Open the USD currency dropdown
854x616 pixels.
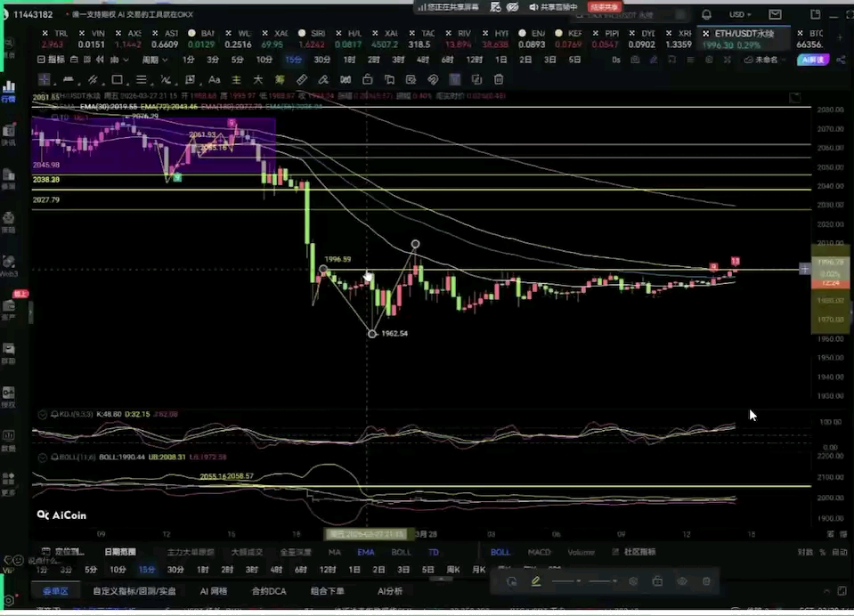[x=740, y=15]
